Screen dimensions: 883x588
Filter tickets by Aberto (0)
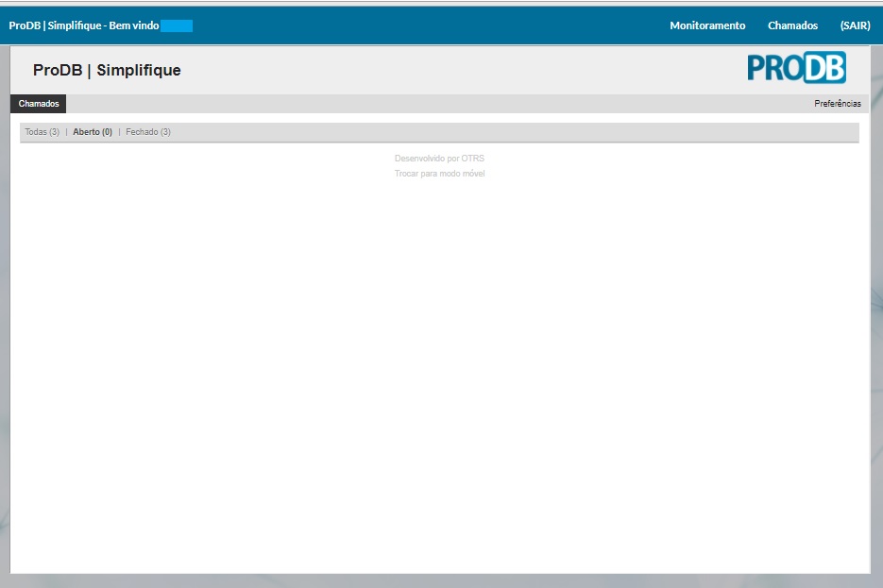point(93,132)
